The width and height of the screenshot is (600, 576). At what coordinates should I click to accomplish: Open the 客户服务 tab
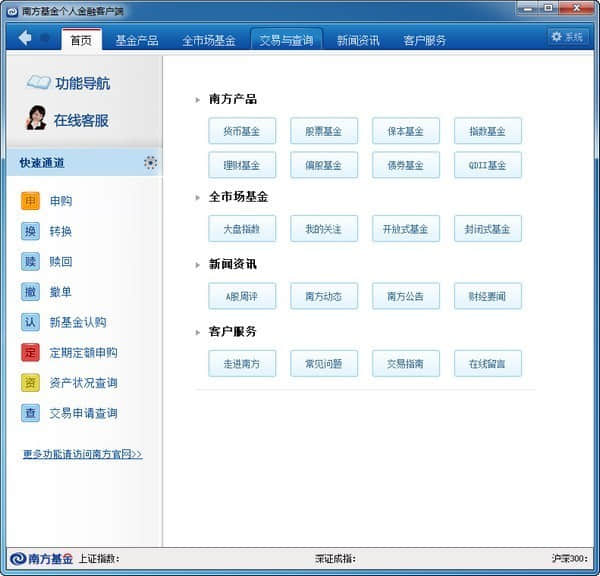[425, 40]
